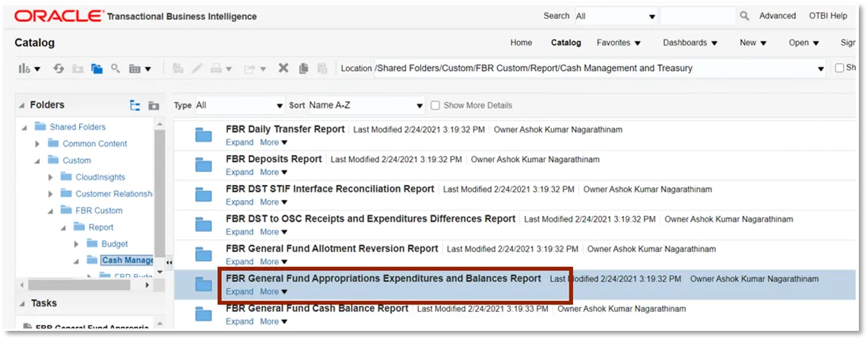Enable the Show More Details checkbox
Screen dimensions: 868x340
[436, 106]
